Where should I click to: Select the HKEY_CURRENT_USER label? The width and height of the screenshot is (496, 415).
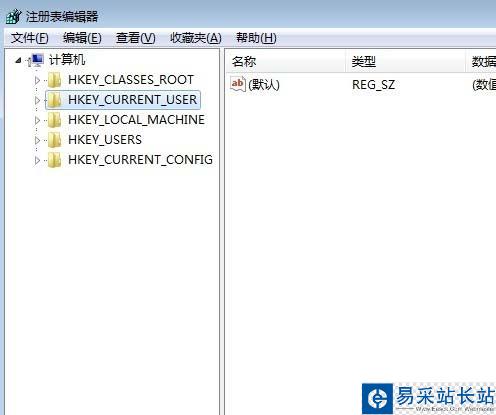[x=132, y=100]
